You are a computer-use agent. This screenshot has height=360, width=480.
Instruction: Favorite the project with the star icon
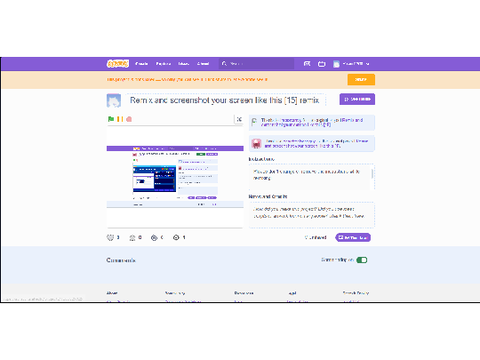coord(132,237)
